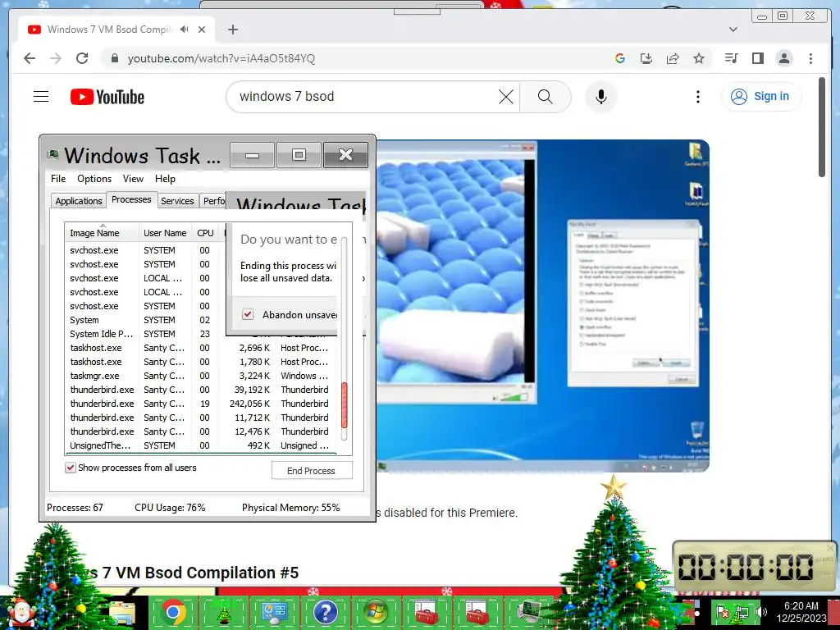Image resolution: width=840 pixels, height=630 pixels.
Task: Sort processes by User Name column
Action: 165,233
